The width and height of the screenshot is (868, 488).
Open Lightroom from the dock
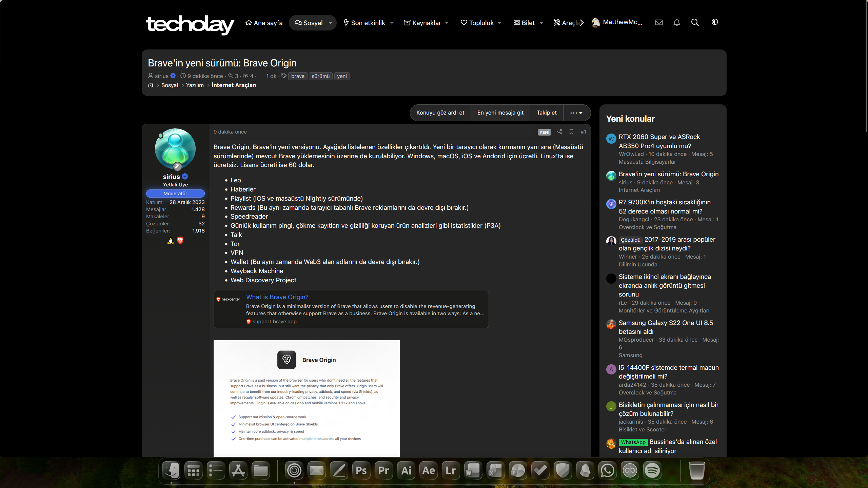tap(451, 470)
